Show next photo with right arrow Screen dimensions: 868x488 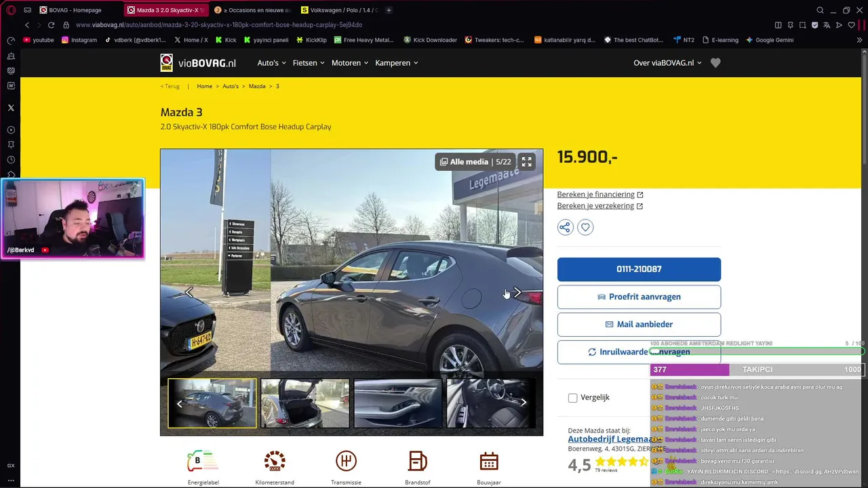click(517, 293)
